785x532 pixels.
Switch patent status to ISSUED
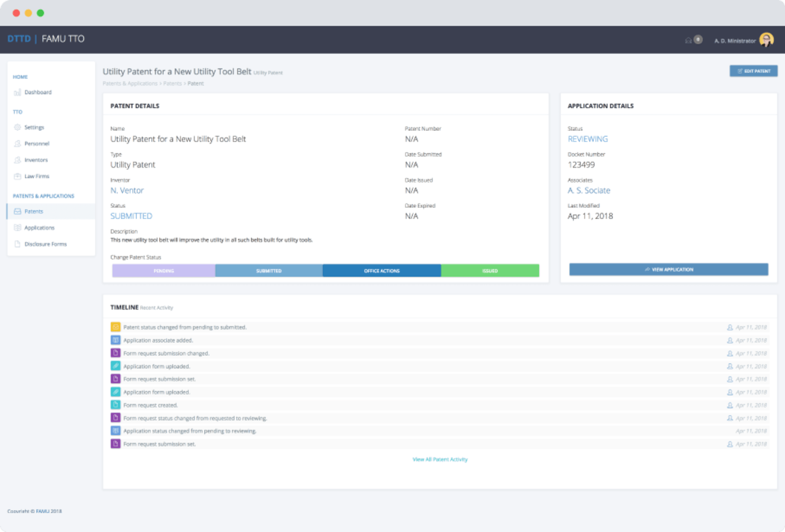tap(490, 270)
